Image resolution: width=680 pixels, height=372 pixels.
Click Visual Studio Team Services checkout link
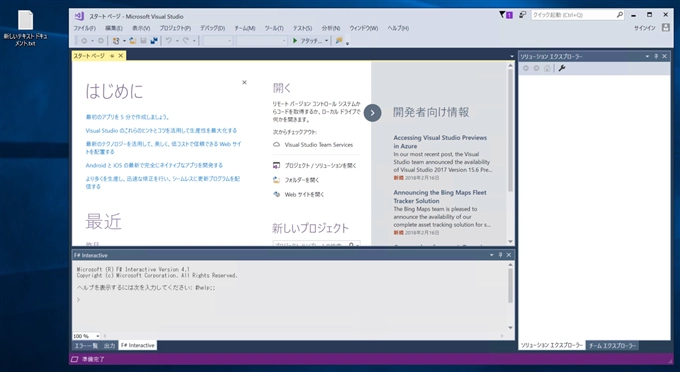pyautogui.click(x=319, y=145)
